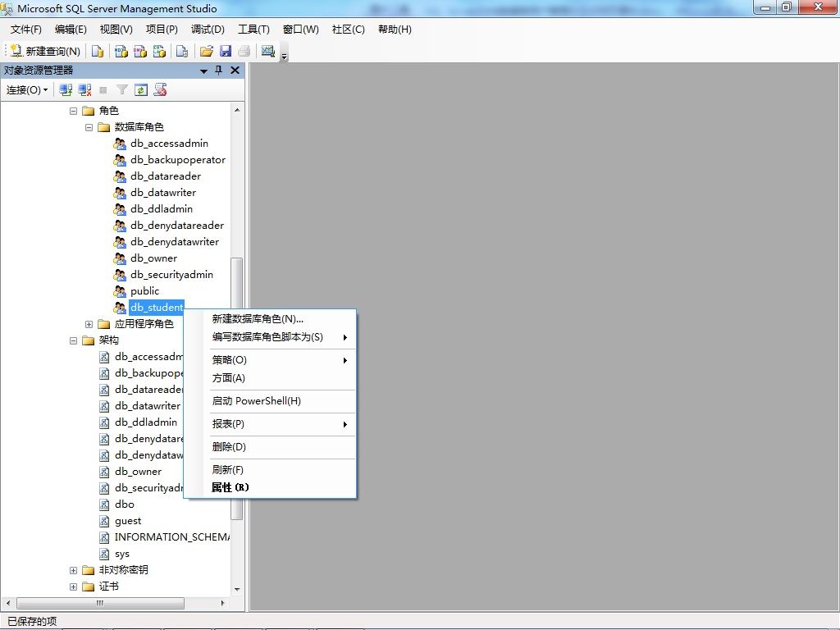Click the Filter funnel icon
Image resolution: width=840 pixels, height=630 pixels.
(x=122, y=90)
